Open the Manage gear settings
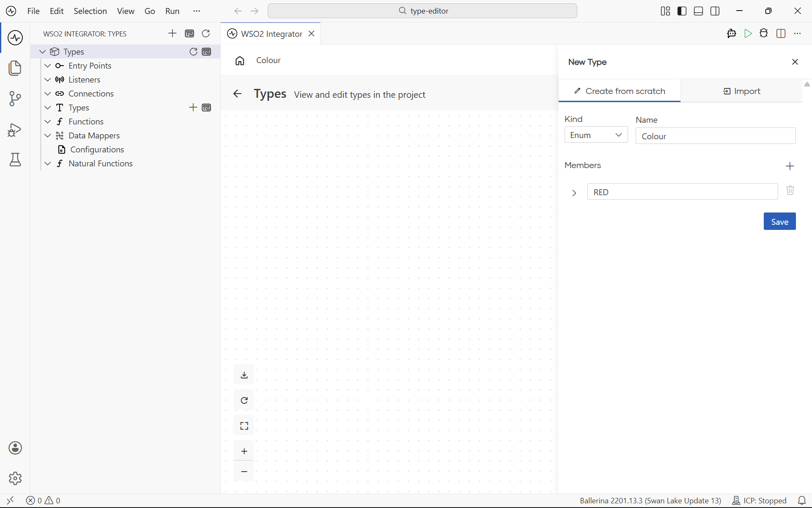The width and height of the screenshot is (812, 508). coord(15,478)
